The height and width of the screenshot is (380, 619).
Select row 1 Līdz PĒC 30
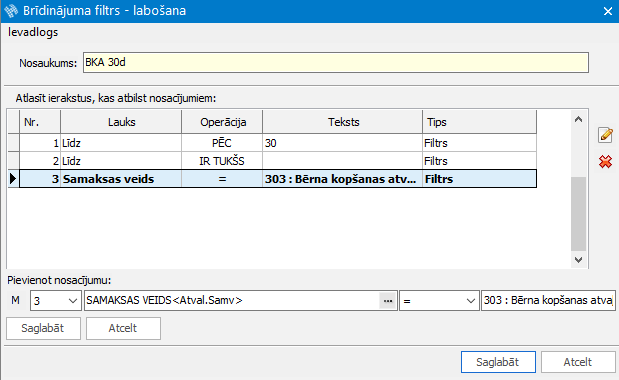pos(278,143)
